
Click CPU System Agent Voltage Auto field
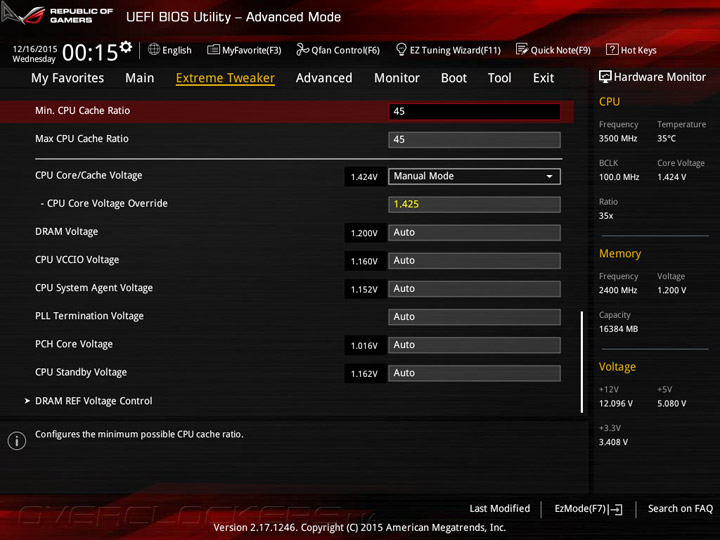click(474, 289)
